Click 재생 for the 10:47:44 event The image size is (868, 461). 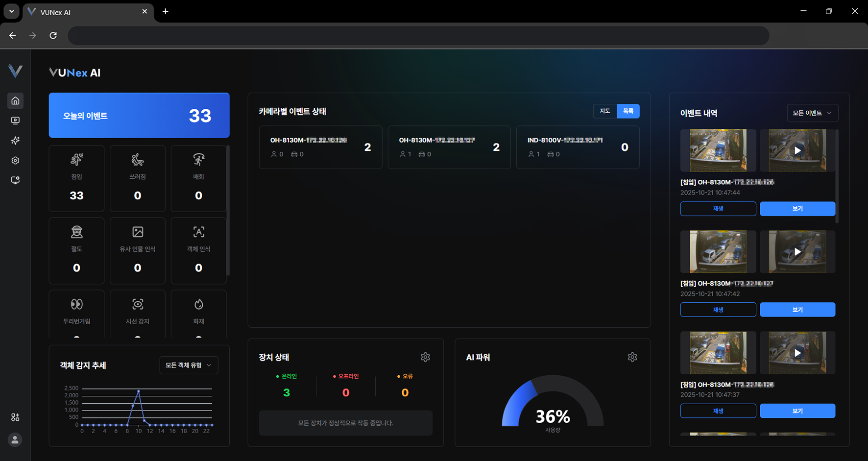click(x=718, y=209)
